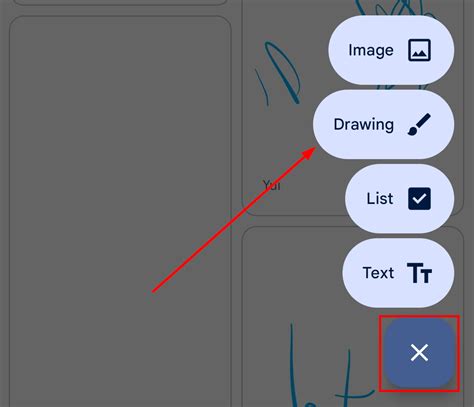Tap the scribble at top of drawing note
474x407 pixels.
point(393,8)
